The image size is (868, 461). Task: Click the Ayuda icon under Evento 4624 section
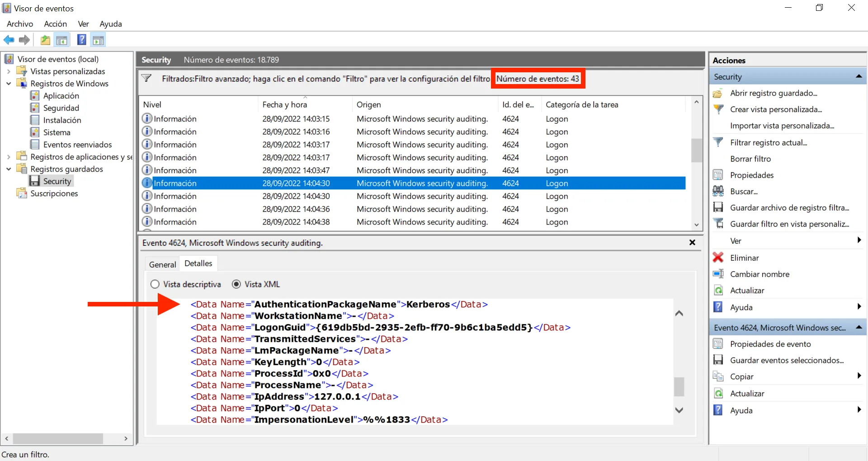(x=718, y=410)
